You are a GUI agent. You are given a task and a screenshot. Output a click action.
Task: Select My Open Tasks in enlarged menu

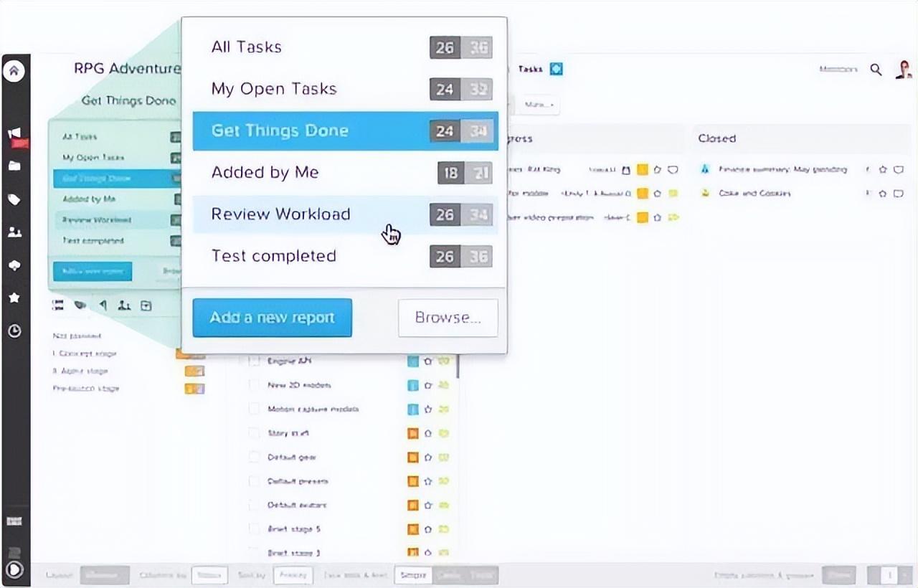[346, 89]
